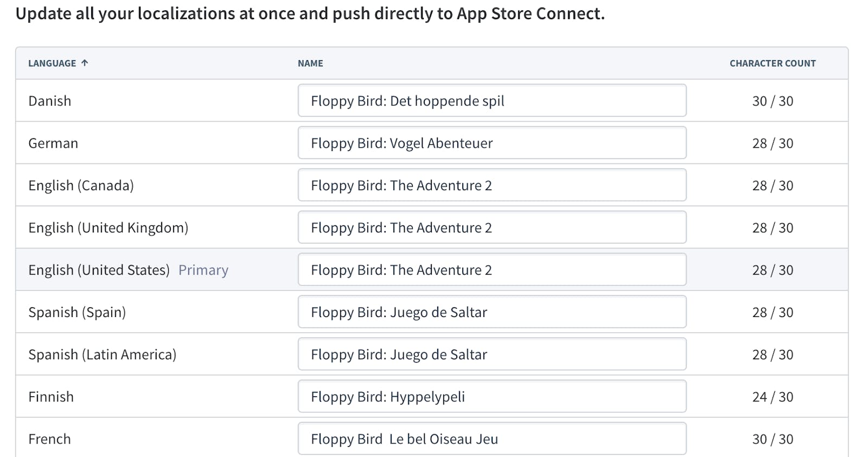Viewport: 868px width, 457px height.
Task: Click the Spanish (Latin America) row label
Action: [x=103, y=355]
